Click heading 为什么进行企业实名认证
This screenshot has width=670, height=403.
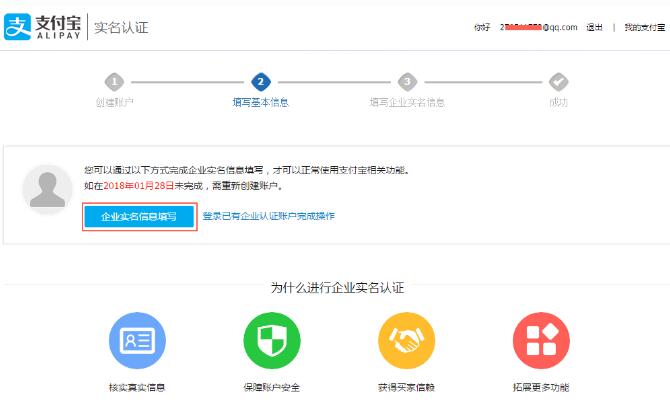pyautogui.click(x=337, y=288)
